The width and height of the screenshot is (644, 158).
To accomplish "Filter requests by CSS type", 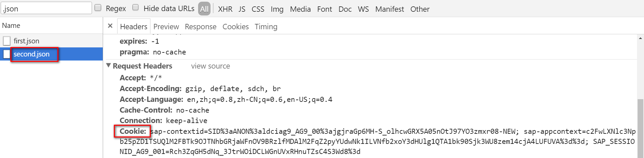I will (258, 9).
